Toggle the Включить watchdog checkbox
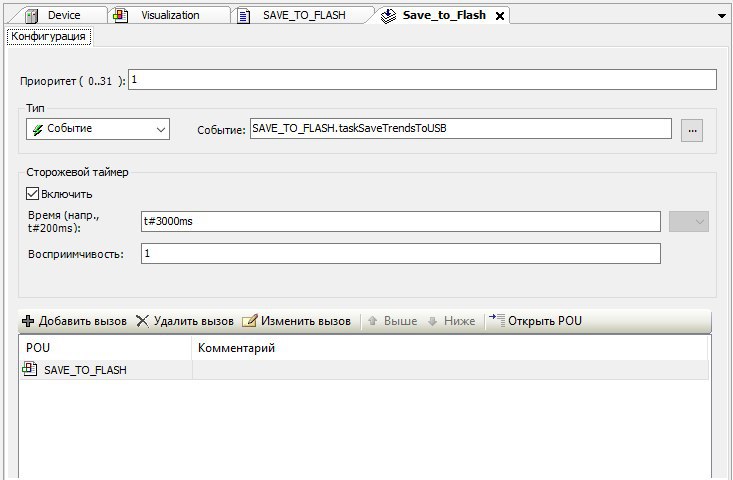The image size is (733, 480). click(x=32, y=193)
